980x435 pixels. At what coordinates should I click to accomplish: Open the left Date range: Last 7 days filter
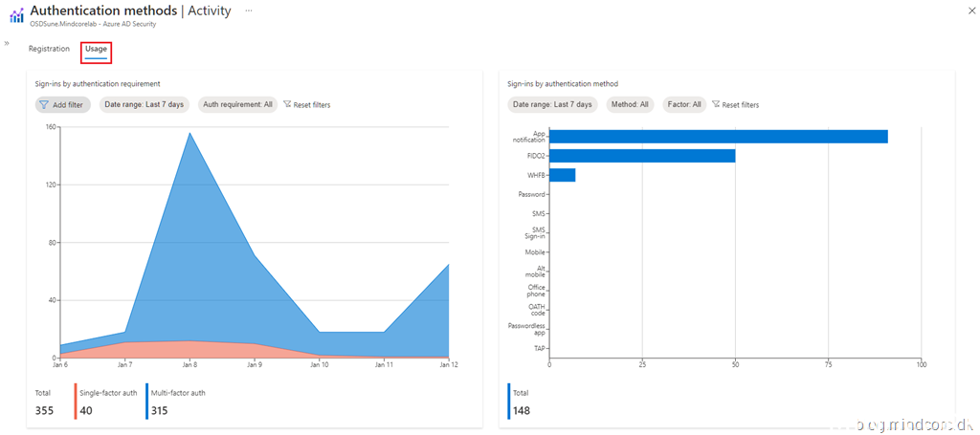144,105
